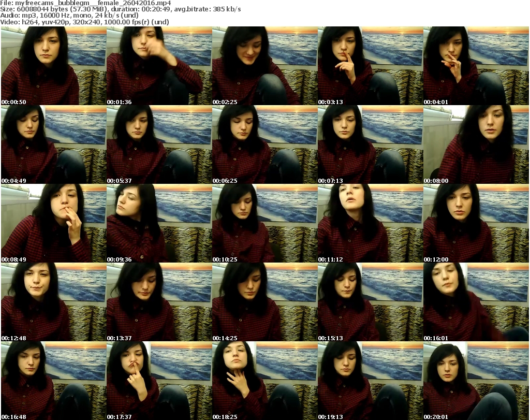The height and width of the screenshot is (420, 530).
Task: Pick the thumbnail timestamped 00:10:25
Action: (264, 223)
